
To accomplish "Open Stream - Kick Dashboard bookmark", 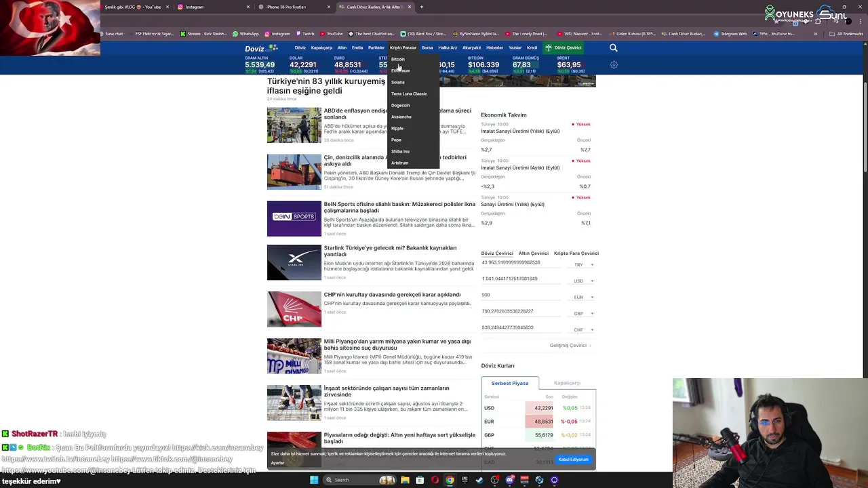I will pyautogui.click(x=203, y=34).
